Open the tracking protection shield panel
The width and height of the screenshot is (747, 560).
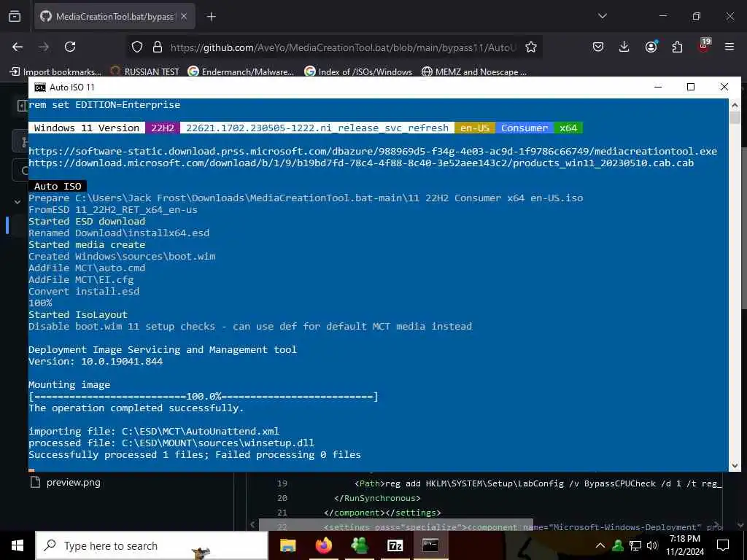(137, 47)
